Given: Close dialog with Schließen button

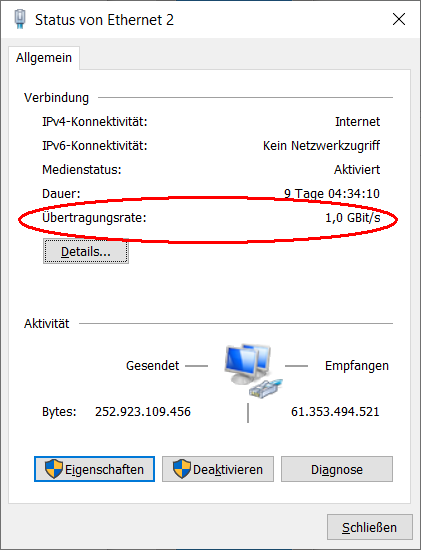Looking at the screenshot, I should click(369, 527).
